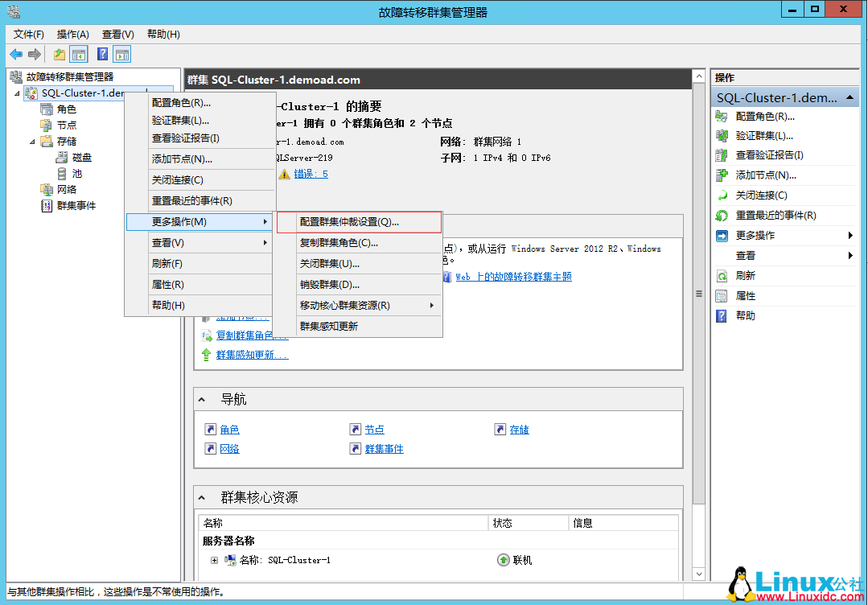Choose 关闭群集(U)... from submenu
Image resolution: width=868 pixels, height=605 pixels.
(360, 264)
